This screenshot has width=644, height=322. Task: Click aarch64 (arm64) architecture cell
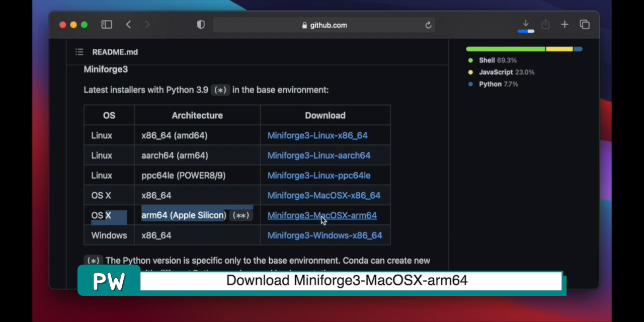coord(197,155)
